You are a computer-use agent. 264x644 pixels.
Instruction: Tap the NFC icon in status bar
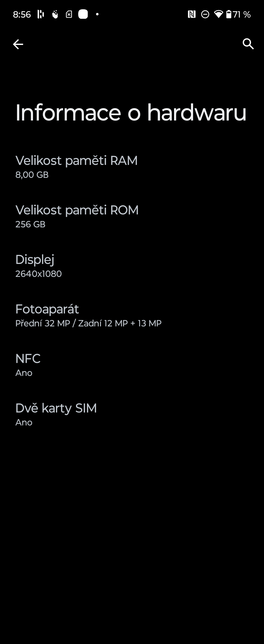point(192,14)
